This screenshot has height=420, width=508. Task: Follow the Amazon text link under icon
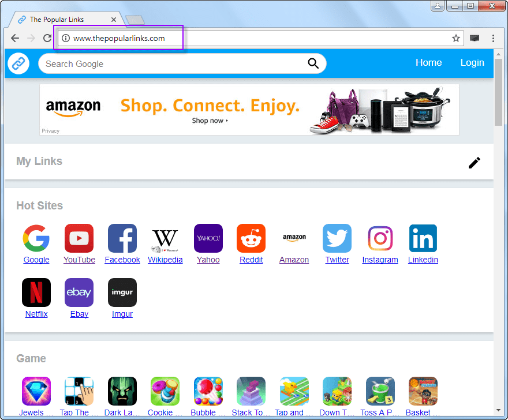point(294,260)
